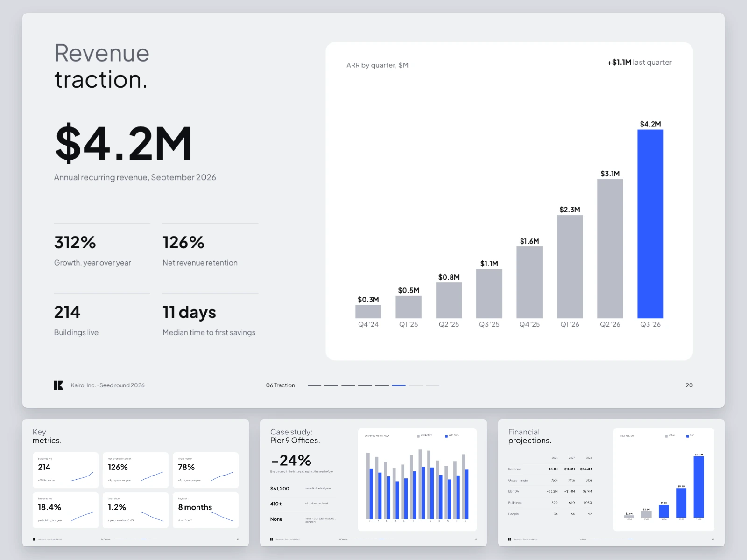Click the '11 days' metric

(189, 312)
